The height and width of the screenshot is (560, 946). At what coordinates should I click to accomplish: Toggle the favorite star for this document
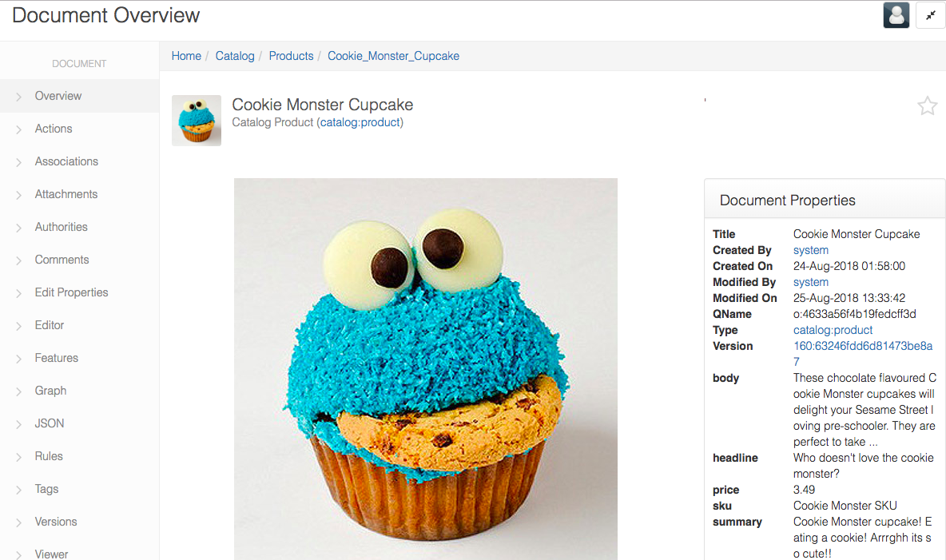click(x=927, y=106)
